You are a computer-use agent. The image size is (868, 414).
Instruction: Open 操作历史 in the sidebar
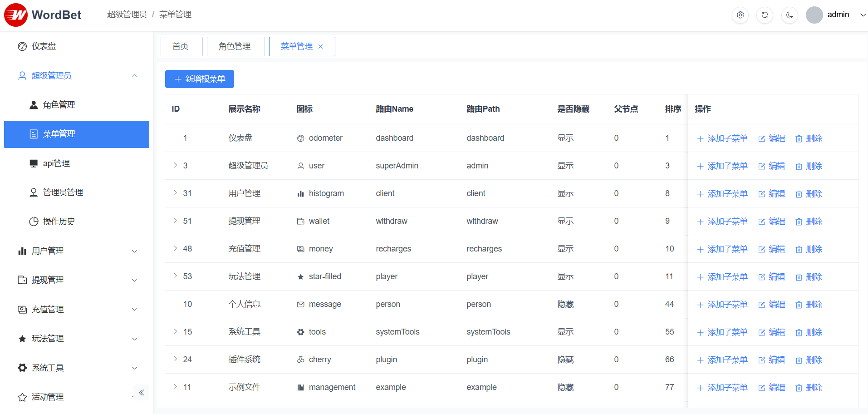(x=59, y=222)
